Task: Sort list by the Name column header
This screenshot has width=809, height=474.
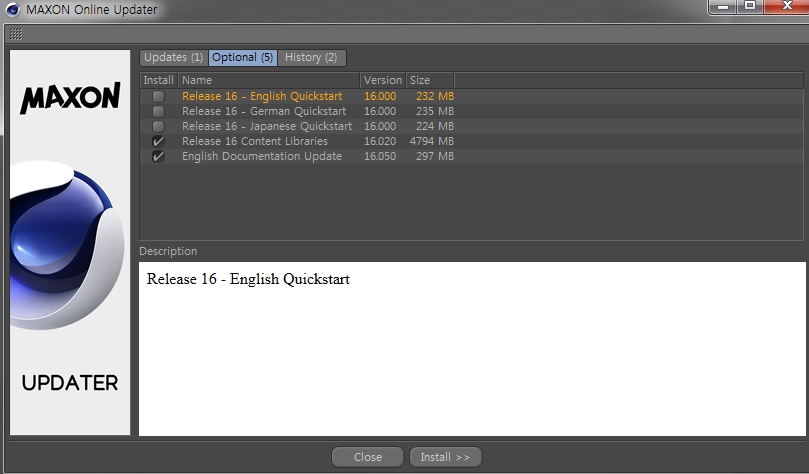Action: pyautogui.click(x=268, y=80)
